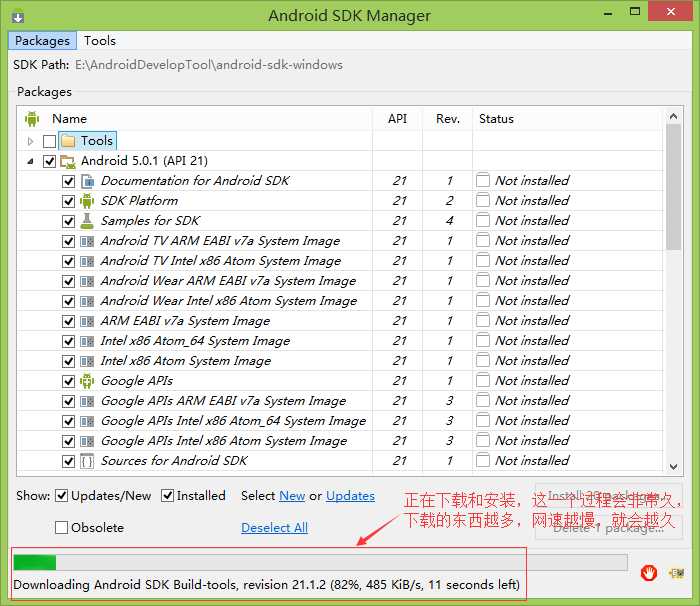
Task: Uncheck the Samples for SDK checkbox
Action: click(x=68, y=222)
